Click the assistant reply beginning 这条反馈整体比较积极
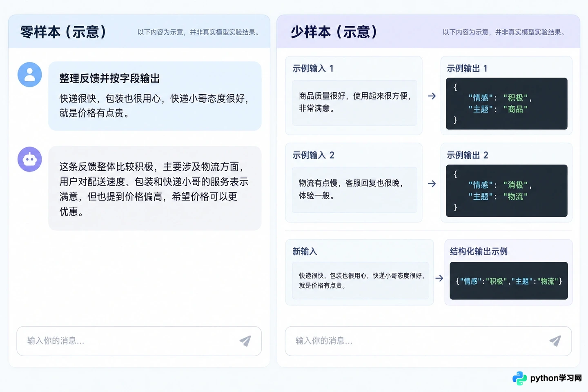This screenshot has width=588, height=392. coord(154,189)
